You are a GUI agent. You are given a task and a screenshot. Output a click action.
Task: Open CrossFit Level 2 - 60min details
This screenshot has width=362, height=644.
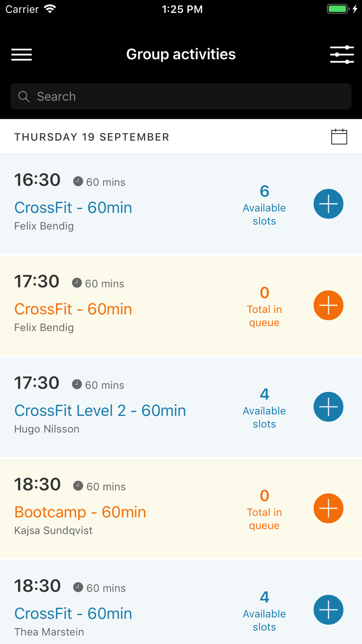[100, 410]
